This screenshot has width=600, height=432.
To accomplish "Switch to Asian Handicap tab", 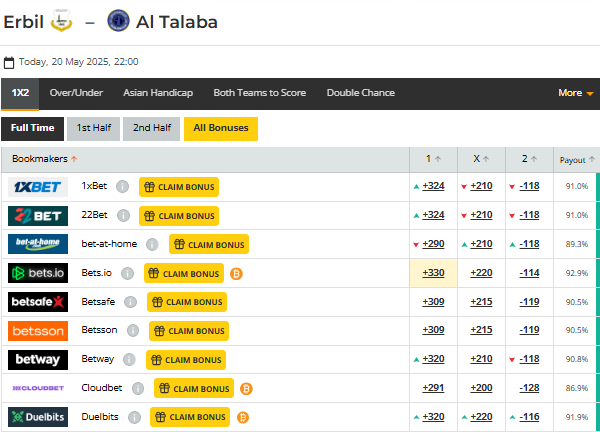I will pos(158,93).
